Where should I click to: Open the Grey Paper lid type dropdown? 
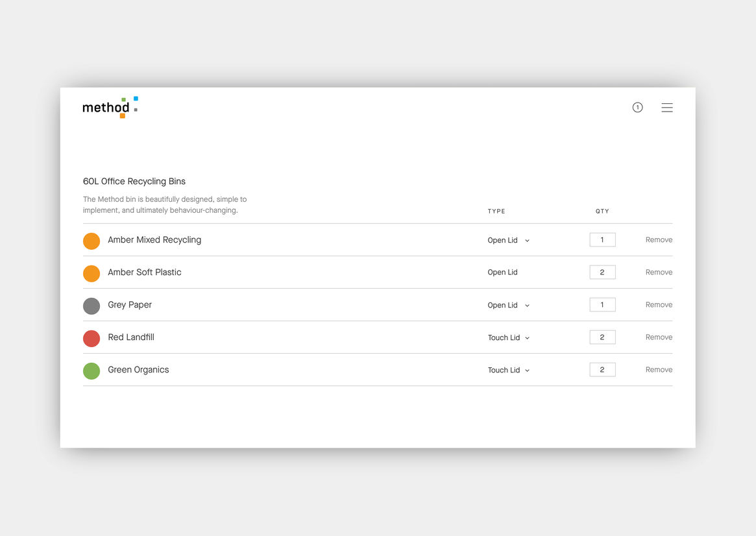click(509, 306)
